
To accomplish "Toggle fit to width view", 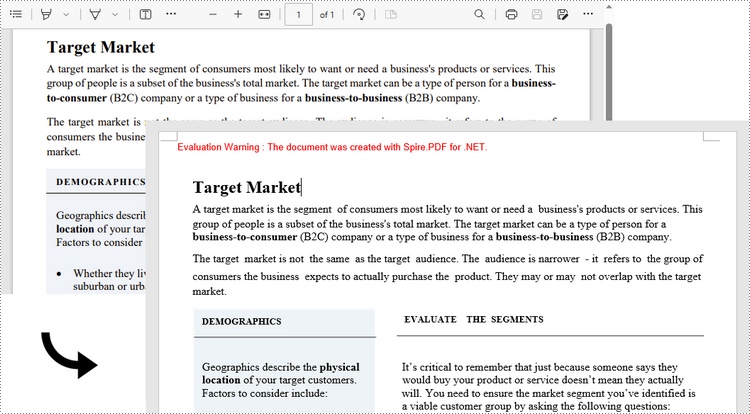I will (x=264, y=14).
